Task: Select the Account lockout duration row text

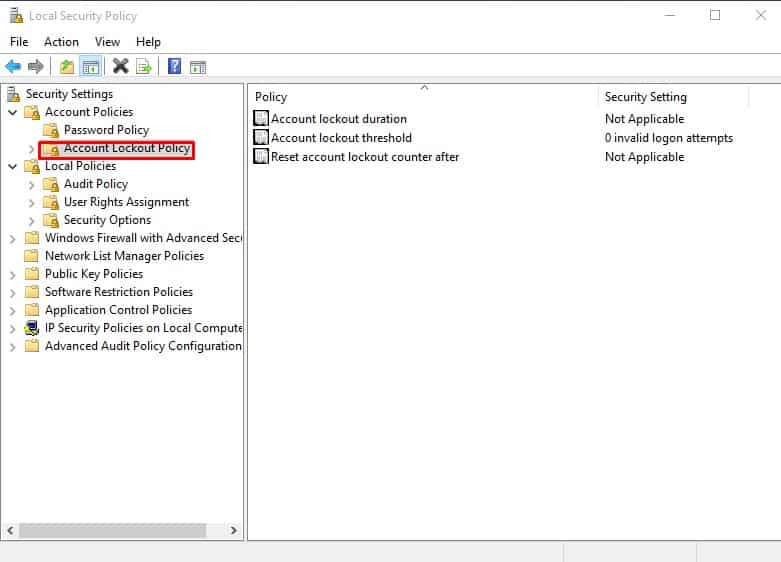Action: point(339,119)
